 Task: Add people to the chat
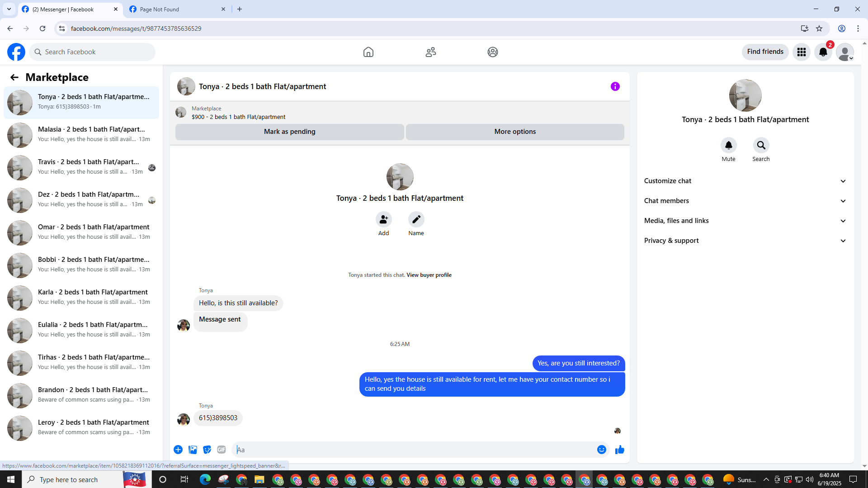[x=384, y=219]
